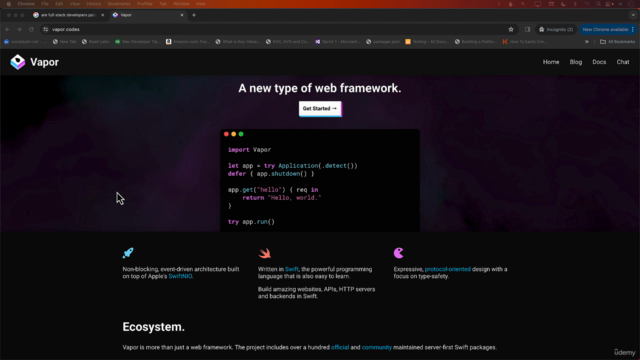Follow the SwiftNIO link
The width and height of the screenshot is (640, 360).
coord(180,276)
